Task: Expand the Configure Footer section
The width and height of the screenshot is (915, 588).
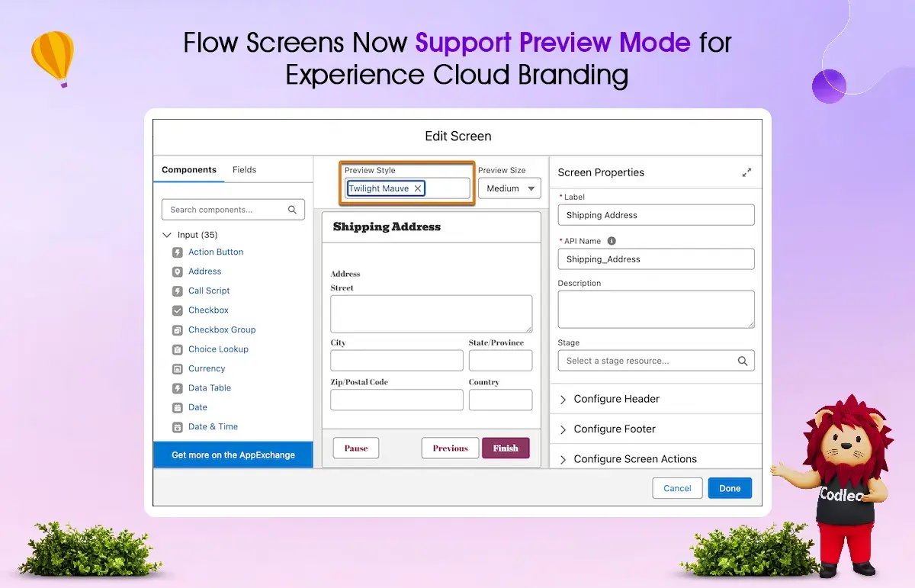Action: [563, 429]
